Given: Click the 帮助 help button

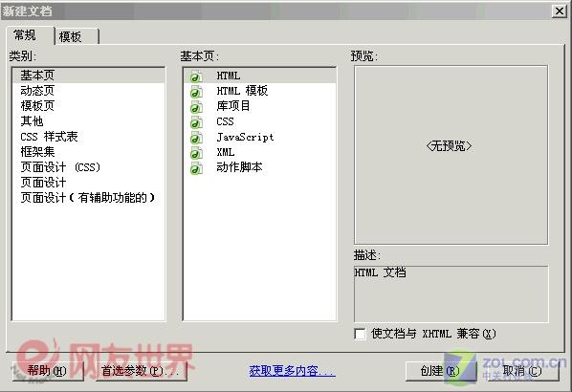Looking at the screenshot, I should click(x=48, y=371).
